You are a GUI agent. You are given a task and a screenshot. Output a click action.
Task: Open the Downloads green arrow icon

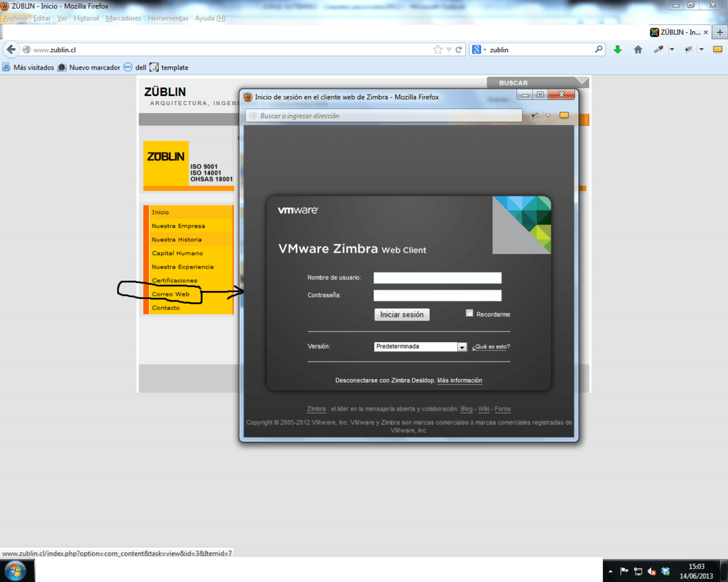tap(617, 50)
